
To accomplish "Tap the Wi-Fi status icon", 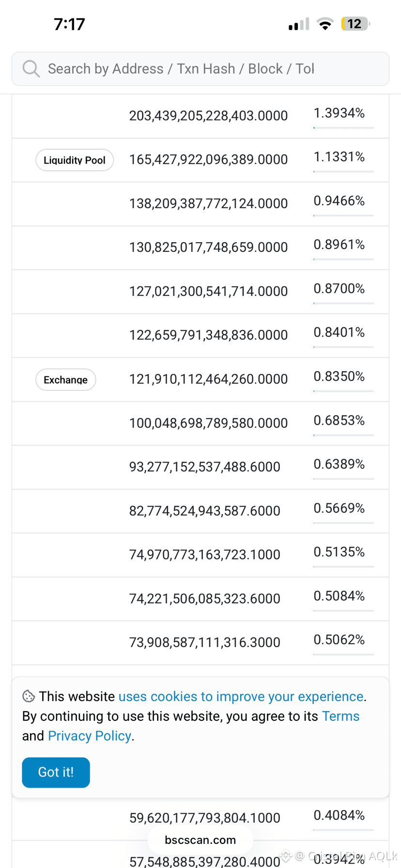I will pyautogui.click(x=325, y=24).
